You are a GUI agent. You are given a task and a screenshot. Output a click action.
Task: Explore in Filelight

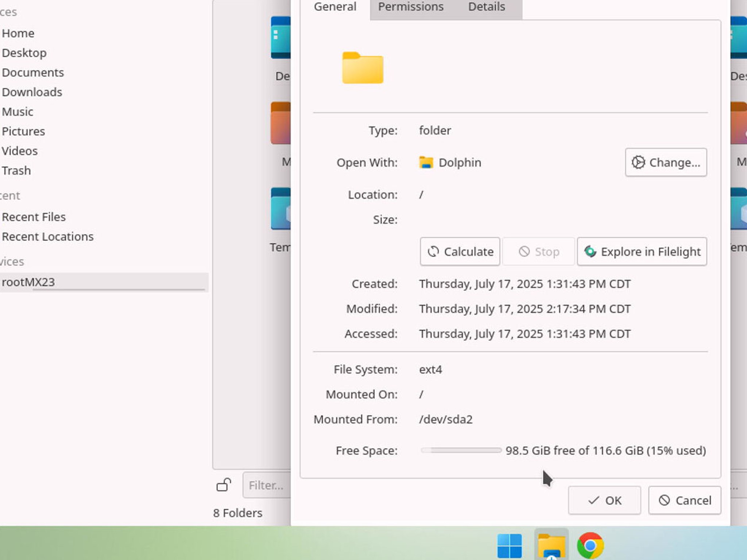pos(642,252)
